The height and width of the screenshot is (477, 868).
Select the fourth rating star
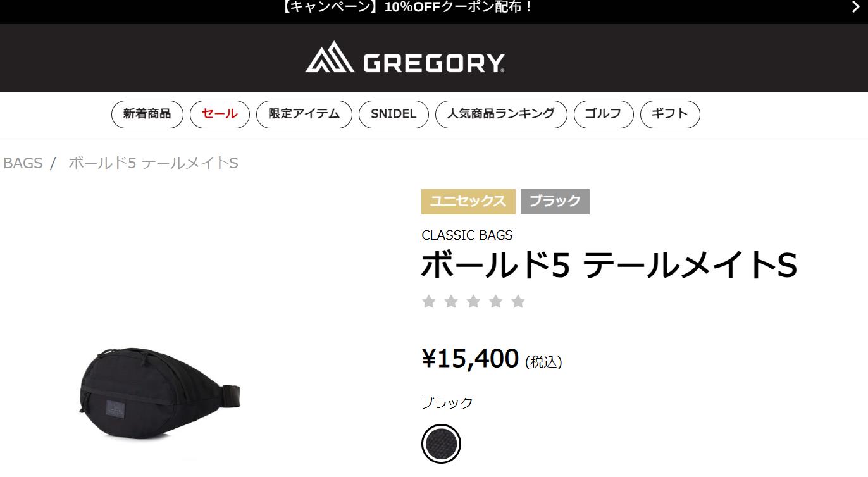(x=496, y=301)
